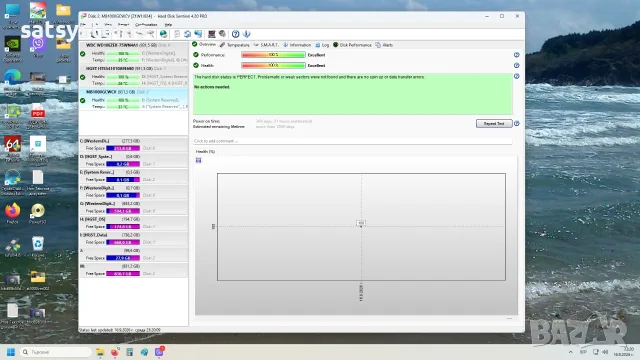Select drive D: [HGST_Syste..] partition row

coord(133,160)
